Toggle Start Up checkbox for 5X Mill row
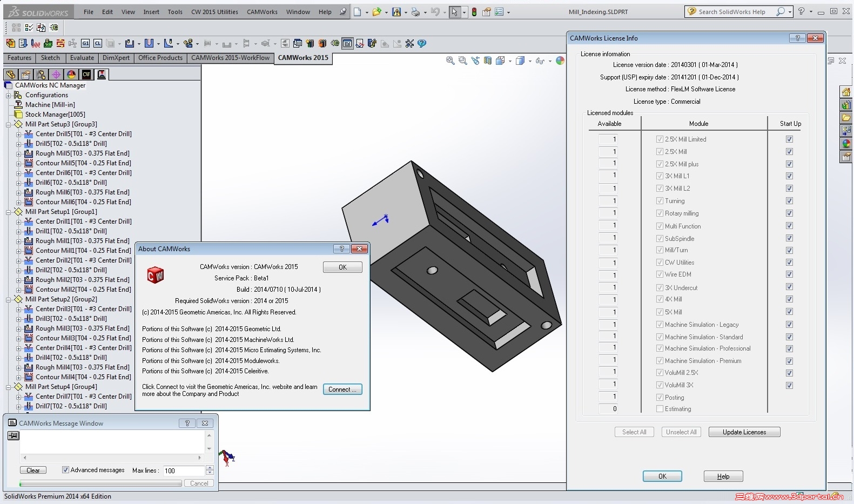The image size is (854, 504). point(789,312)
